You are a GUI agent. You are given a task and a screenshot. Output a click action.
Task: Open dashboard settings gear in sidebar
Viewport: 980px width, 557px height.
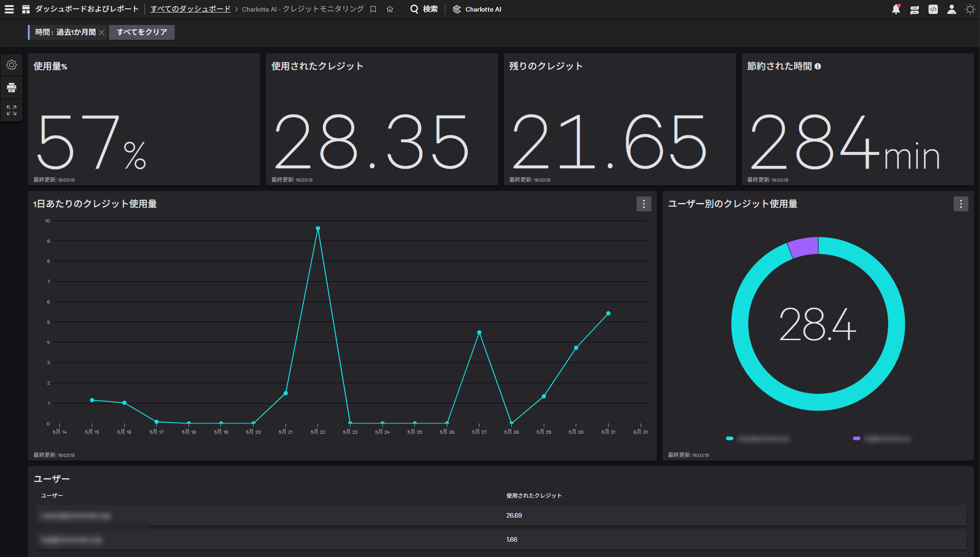point(12,65)
